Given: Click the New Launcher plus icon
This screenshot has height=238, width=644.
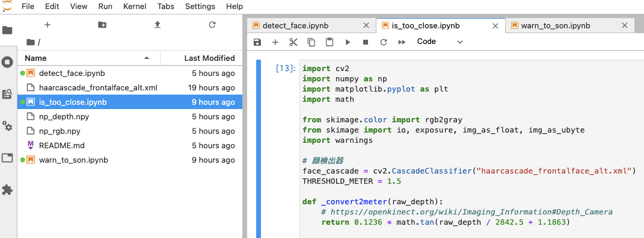Looking at the screenshot, I should pyautogui.click(x=48, y=25).
